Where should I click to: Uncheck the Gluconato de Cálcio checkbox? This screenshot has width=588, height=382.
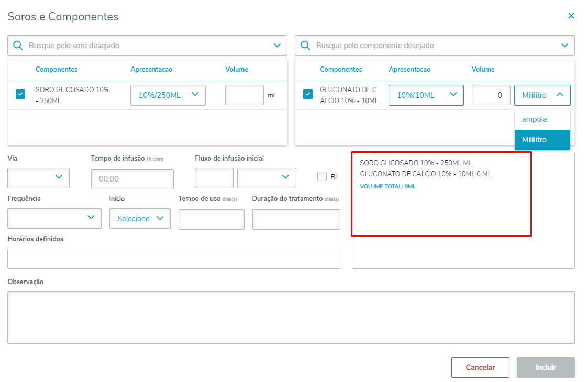pos(308,94)
